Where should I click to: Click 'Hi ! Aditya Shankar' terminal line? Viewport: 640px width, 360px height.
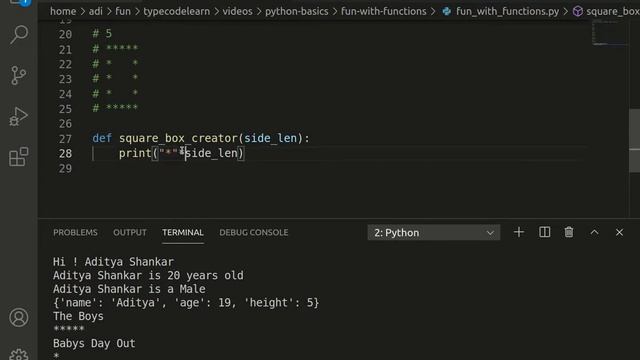113,262
